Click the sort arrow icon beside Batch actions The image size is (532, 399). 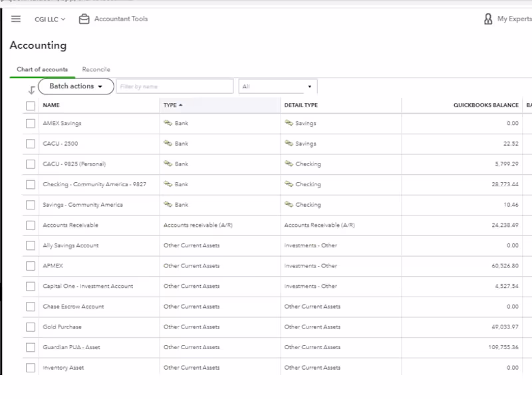pos(31,90)
